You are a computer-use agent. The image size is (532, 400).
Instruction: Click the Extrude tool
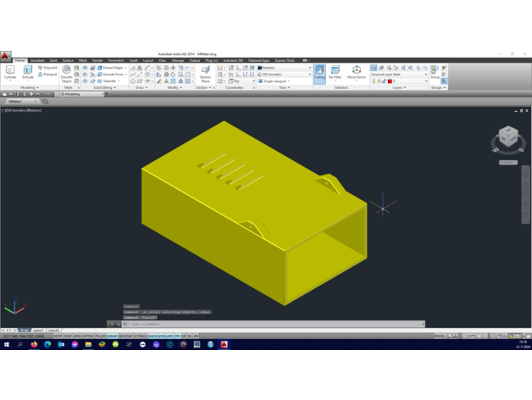28,73
